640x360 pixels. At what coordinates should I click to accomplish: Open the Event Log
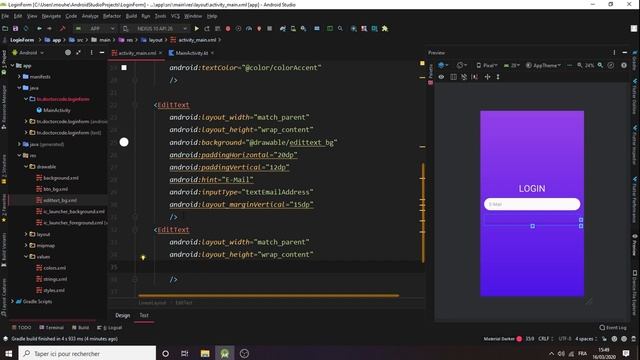[613, 327]
